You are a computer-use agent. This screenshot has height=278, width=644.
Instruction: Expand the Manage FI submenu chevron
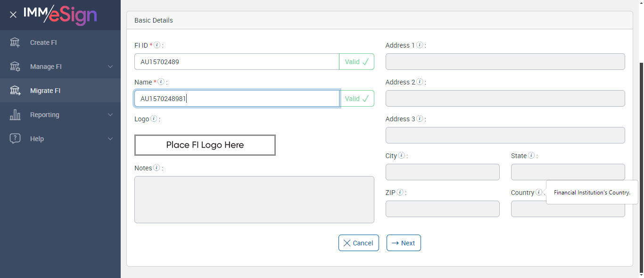pos(110,67)
